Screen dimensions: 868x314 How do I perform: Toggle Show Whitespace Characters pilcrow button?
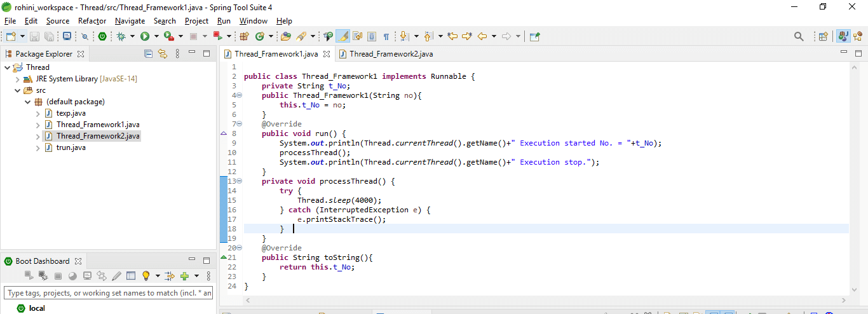point(386,37)
